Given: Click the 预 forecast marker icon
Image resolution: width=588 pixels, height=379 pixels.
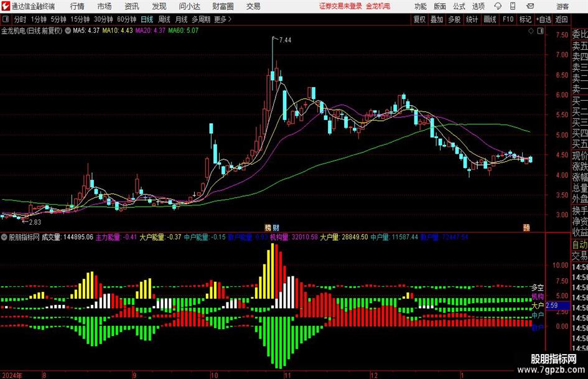Looking at the screenshot, I should tap(526, 227).
